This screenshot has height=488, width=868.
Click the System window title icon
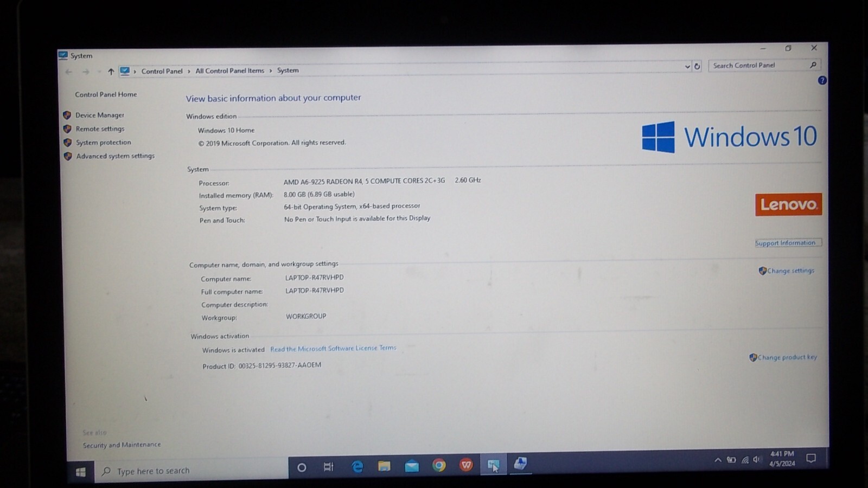click(x=63, y=55)
